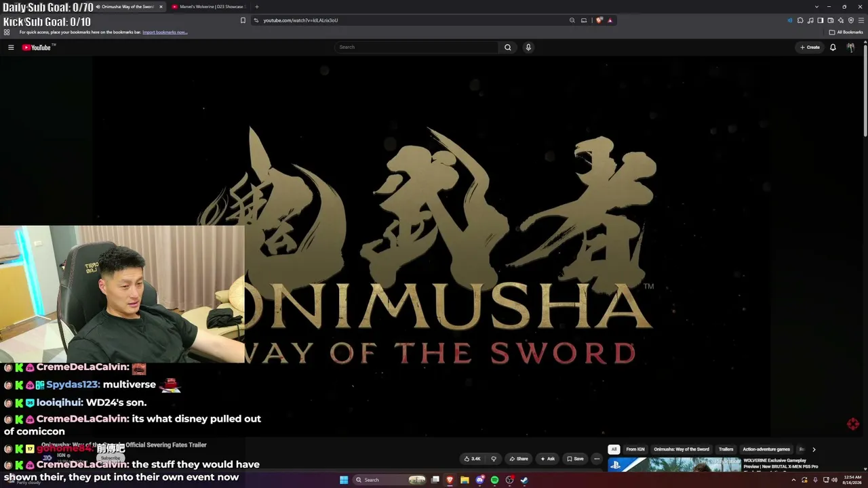
Task: Open Discord from the taskbar
Action: 479,480
